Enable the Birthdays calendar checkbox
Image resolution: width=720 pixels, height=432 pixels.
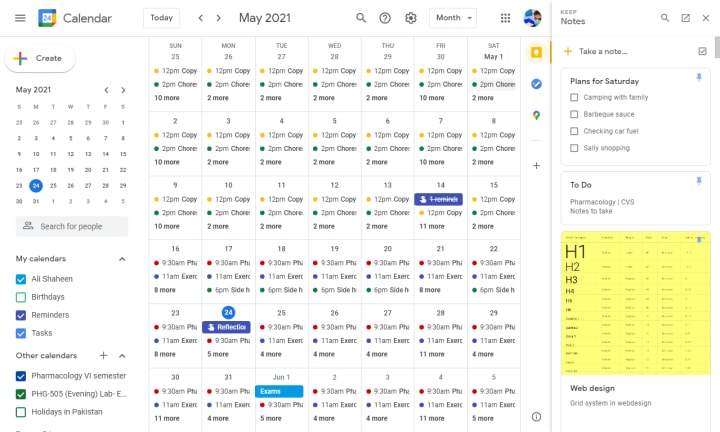coord(21,297)
